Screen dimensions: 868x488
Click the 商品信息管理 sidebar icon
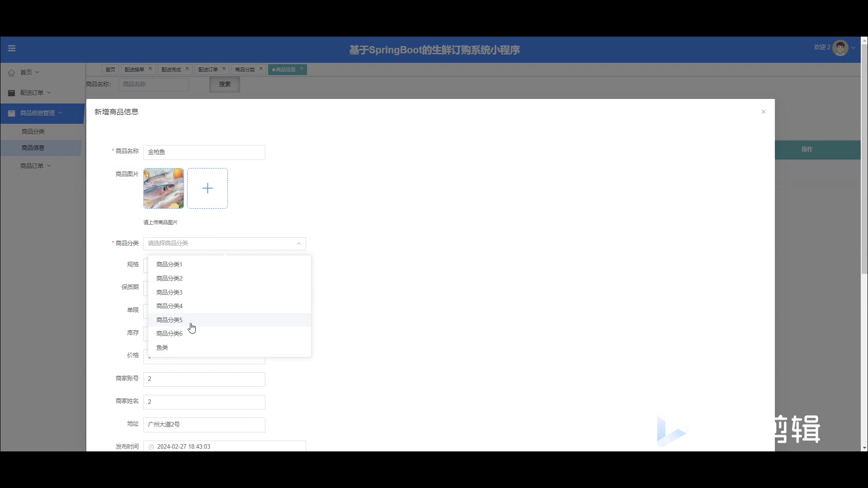12,113
